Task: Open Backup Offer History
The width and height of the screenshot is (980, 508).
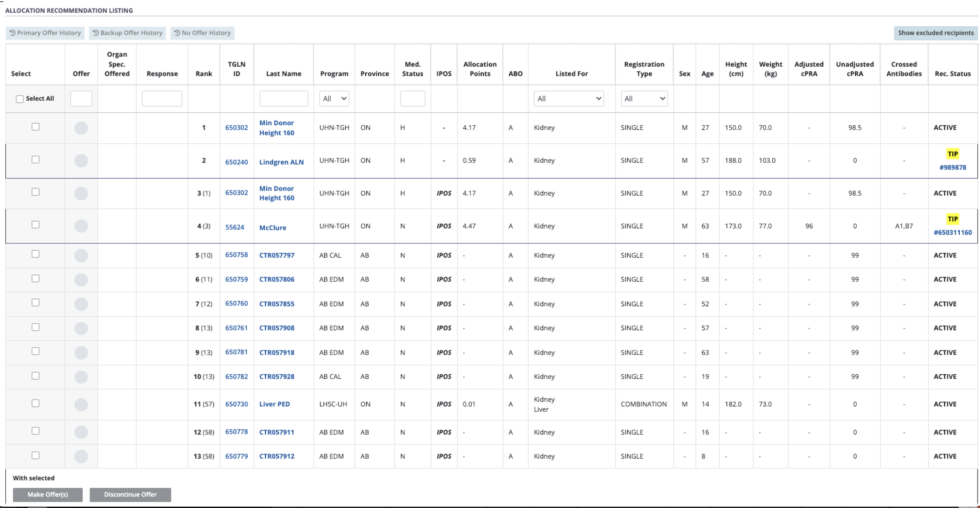Action: point(127,33)
